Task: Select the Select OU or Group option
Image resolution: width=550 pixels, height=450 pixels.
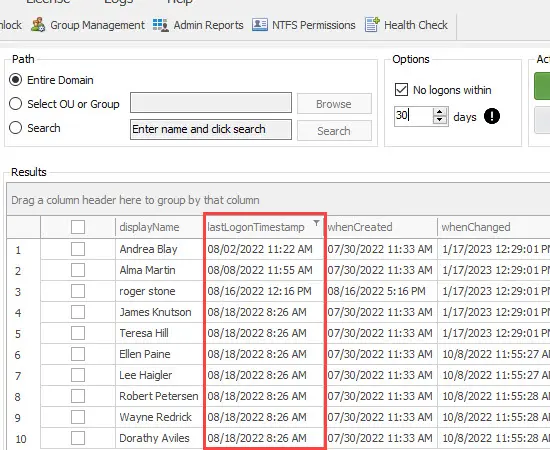Action: [15, 104]
